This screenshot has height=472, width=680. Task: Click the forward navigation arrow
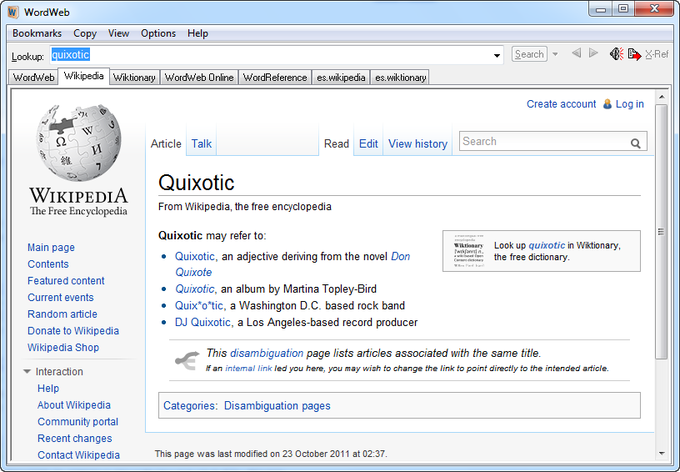tap(593, 54)
